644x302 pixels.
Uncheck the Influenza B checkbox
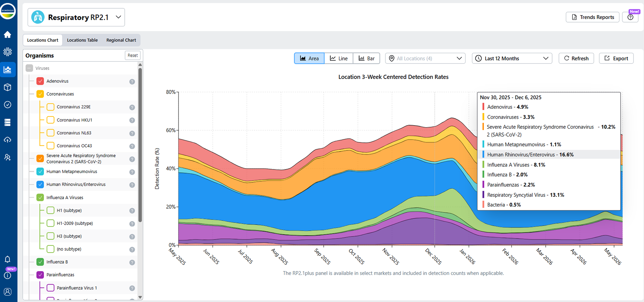[x=40, y=262]
